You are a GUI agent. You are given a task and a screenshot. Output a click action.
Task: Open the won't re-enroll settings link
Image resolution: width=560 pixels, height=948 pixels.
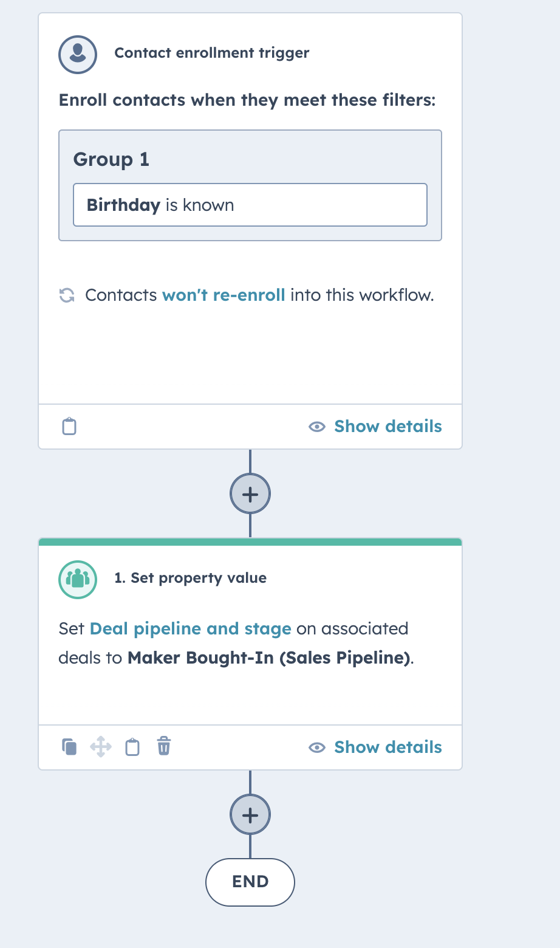223,295
